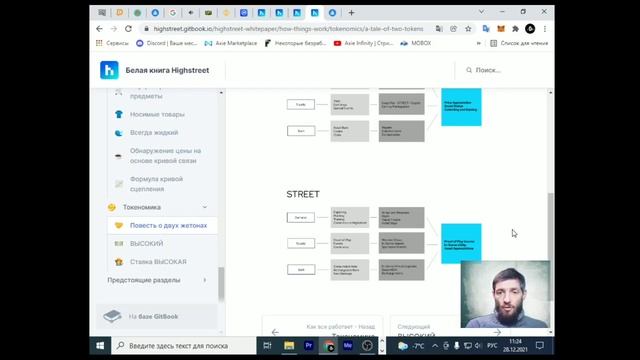Viewport: 640px width, 360px height.
Task: Open the translate extension icon beside MetaMask
Action: point(486,29)
